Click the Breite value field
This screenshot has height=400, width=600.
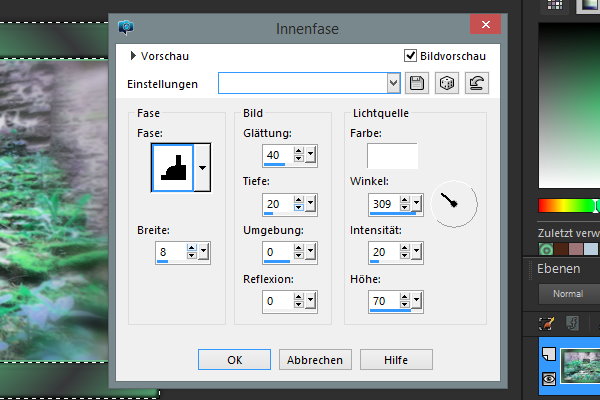click(168, 253)
